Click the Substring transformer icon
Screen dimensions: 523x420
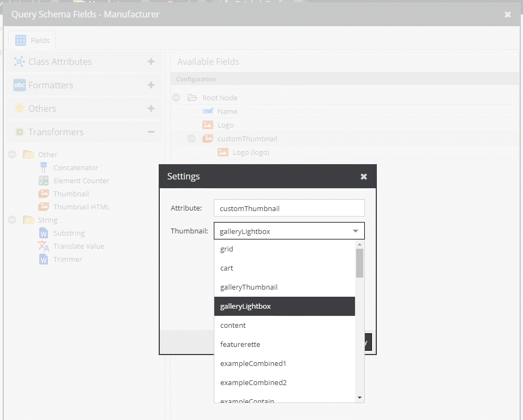tap(44, 233)
